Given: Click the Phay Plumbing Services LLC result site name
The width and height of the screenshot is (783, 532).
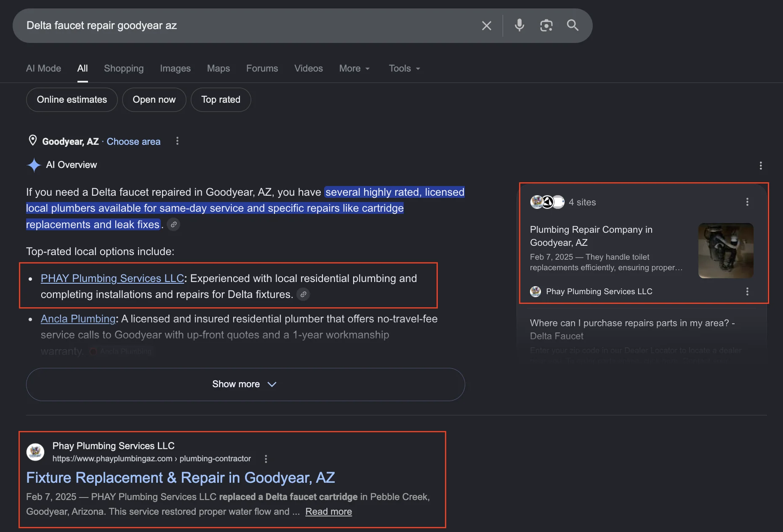Looking at the screenshot, I should (113, 446).
